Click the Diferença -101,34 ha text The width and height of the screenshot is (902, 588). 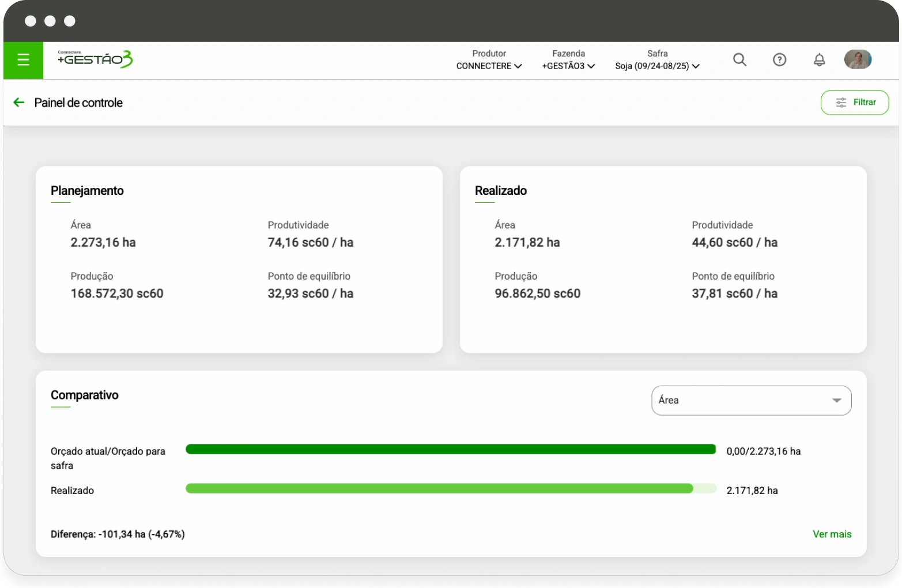tap(118, 534)
